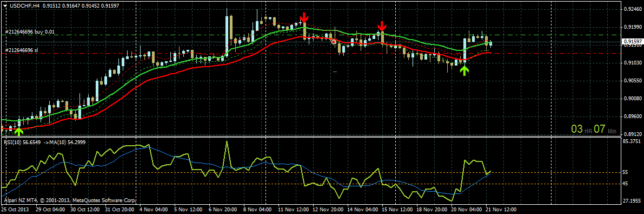Select the red sell arrow above 11 Nov
This screenshot has height=214, width=644.
click(303, 17)
